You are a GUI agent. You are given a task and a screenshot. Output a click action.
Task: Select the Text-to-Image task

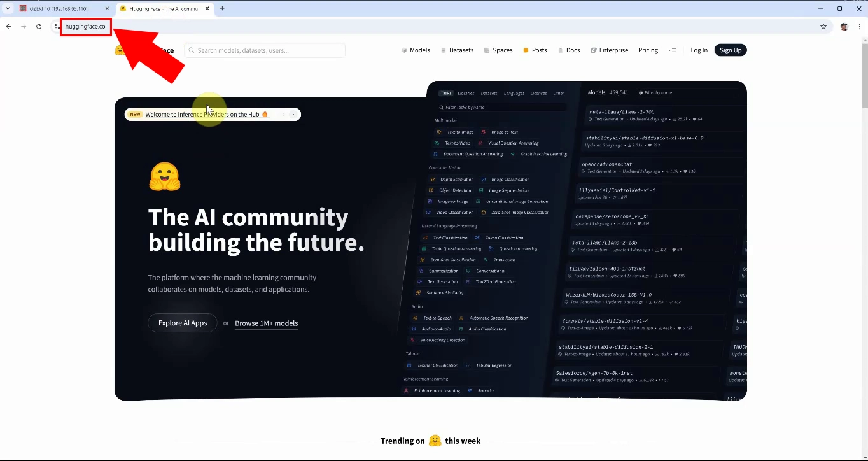click(455, 132)
